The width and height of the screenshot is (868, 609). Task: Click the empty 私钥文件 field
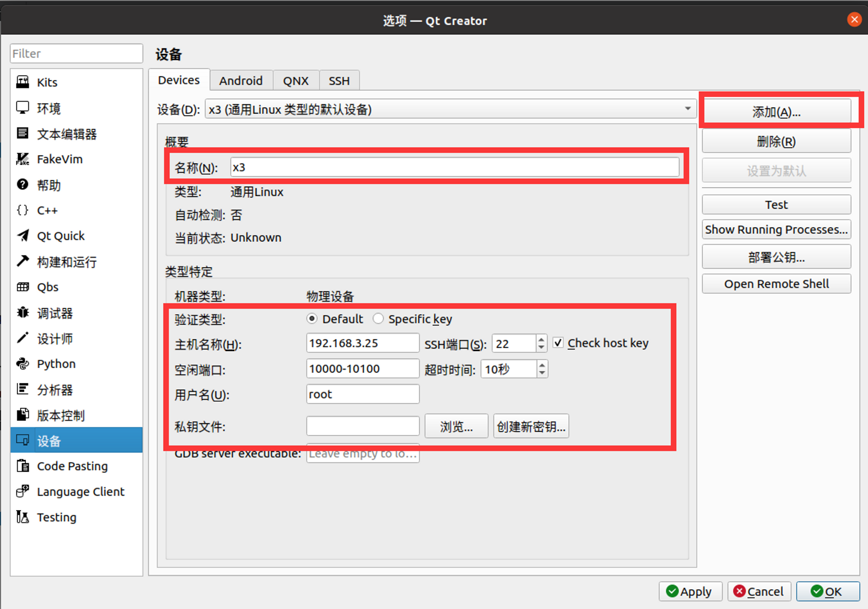click(363, 426)
